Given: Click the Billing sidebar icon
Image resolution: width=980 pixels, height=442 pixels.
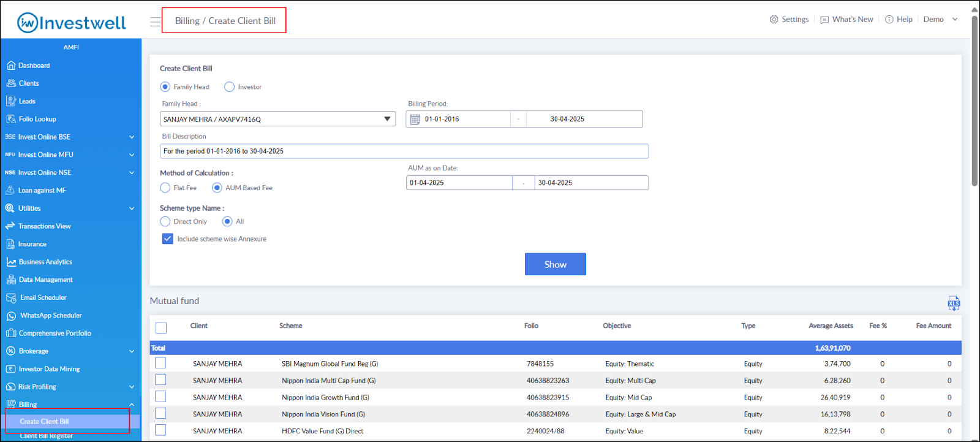Looking at the screenshot, I should (10, 405).
